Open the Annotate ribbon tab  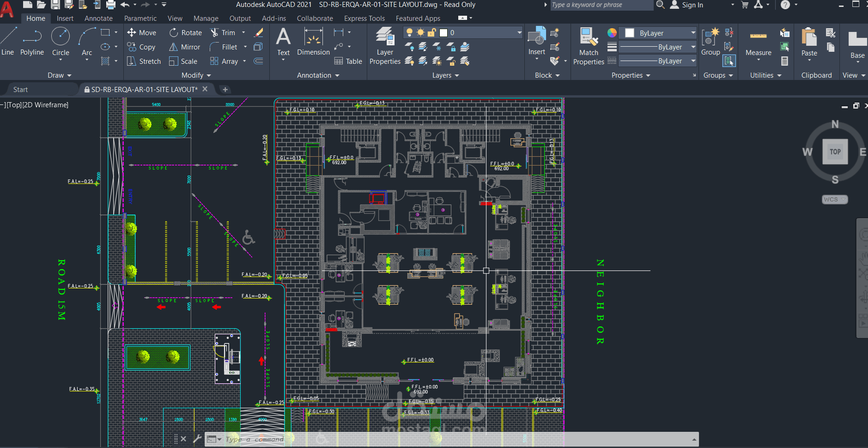pos(98,18)
